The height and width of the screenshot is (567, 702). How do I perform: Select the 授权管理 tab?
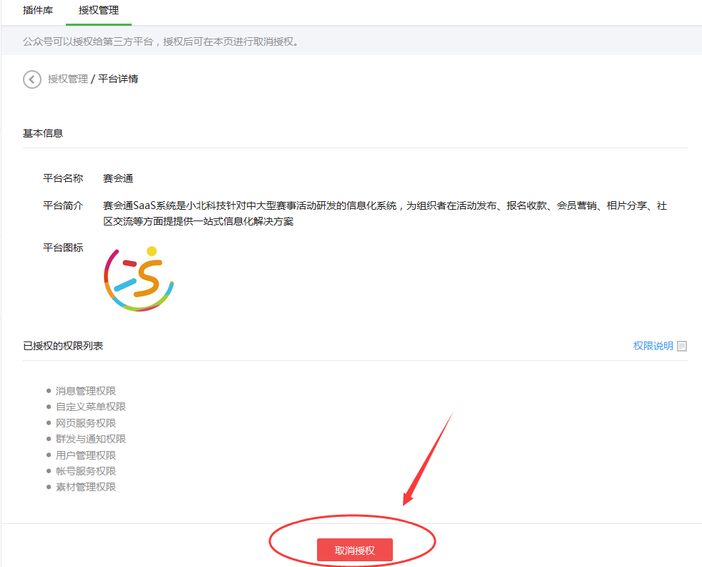(96, 9)
